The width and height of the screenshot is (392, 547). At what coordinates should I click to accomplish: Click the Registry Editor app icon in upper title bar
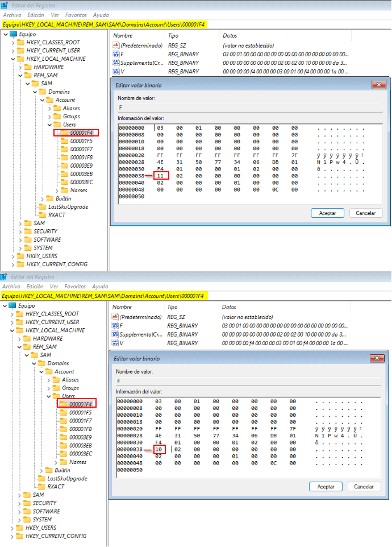coord(6,5)
